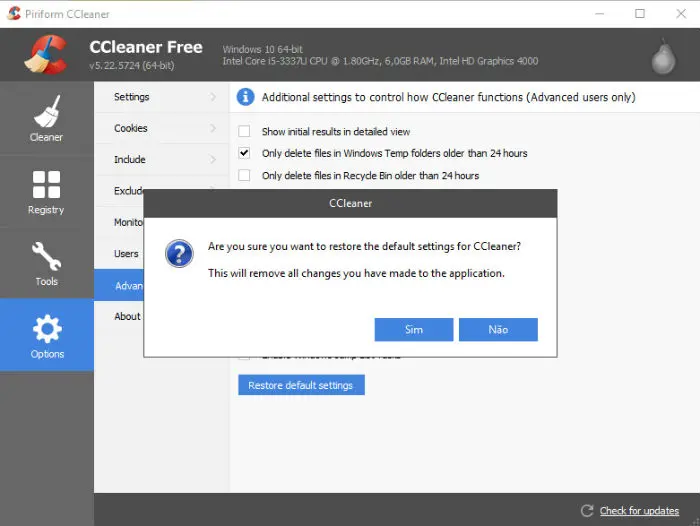The image size is (700, 526).
Task: Expand the Include submenu chevron
Action: coord(213,159)
